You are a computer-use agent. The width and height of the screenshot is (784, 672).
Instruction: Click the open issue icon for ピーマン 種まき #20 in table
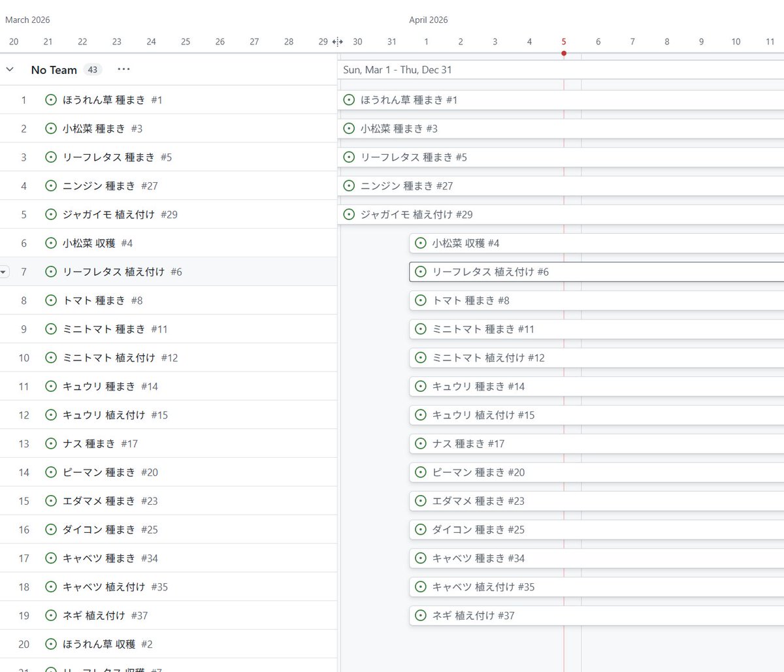coord(51,472)
